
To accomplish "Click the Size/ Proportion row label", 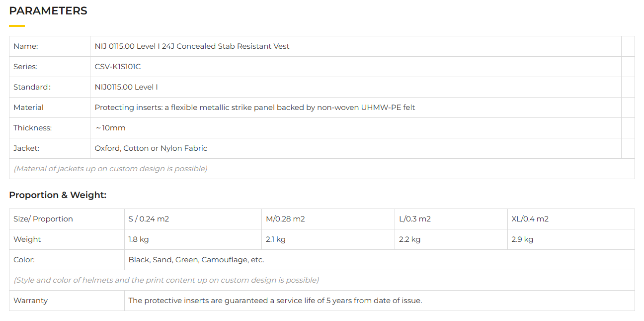I will click(43, 219).
